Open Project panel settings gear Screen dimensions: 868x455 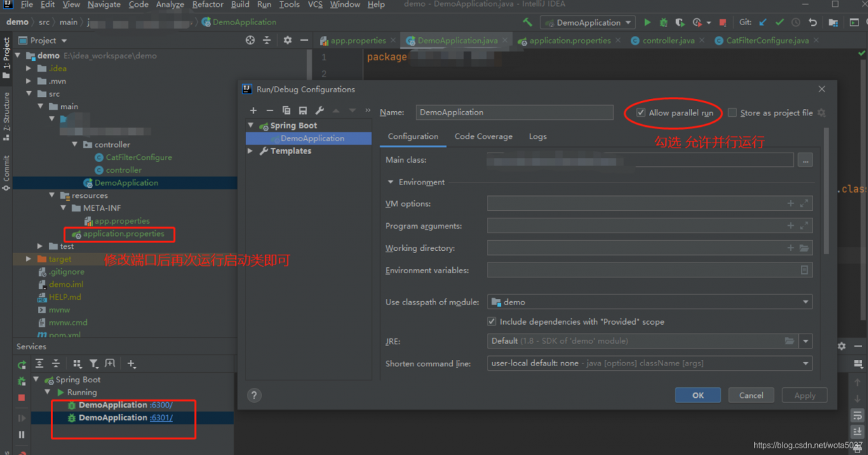click(288, 40)
